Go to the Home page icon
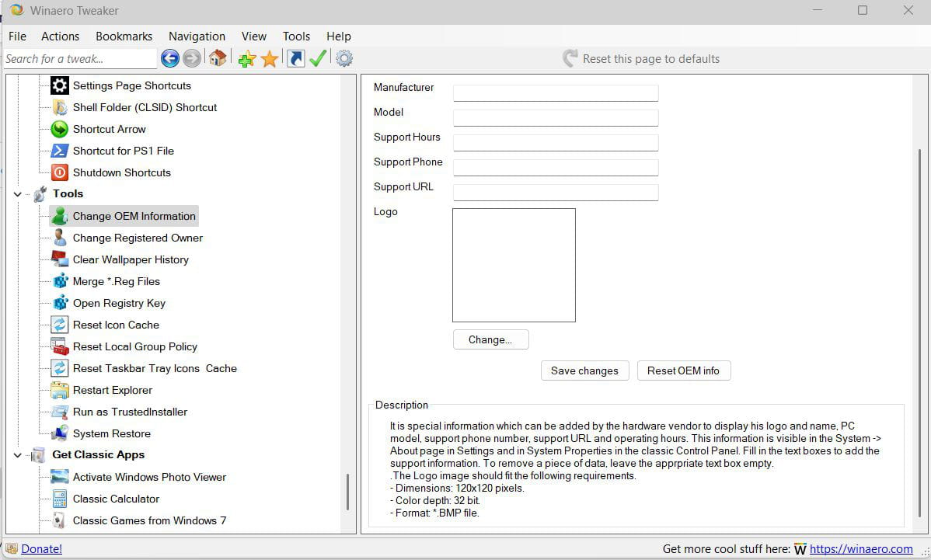This screenshot has width=931, height=560. coord(218,57)
